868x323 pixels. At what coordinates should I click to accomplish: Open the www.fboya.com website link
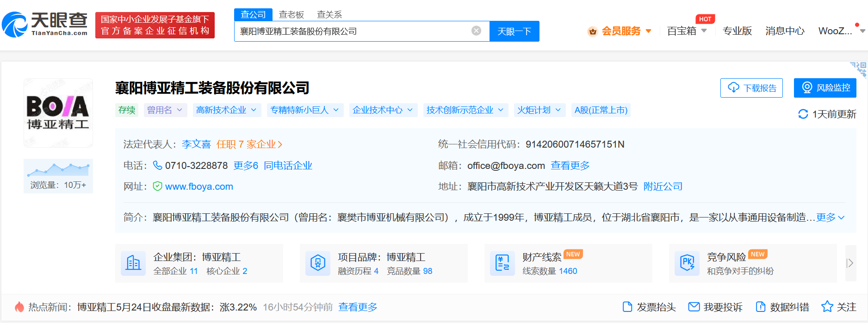(x=199, y=186)
